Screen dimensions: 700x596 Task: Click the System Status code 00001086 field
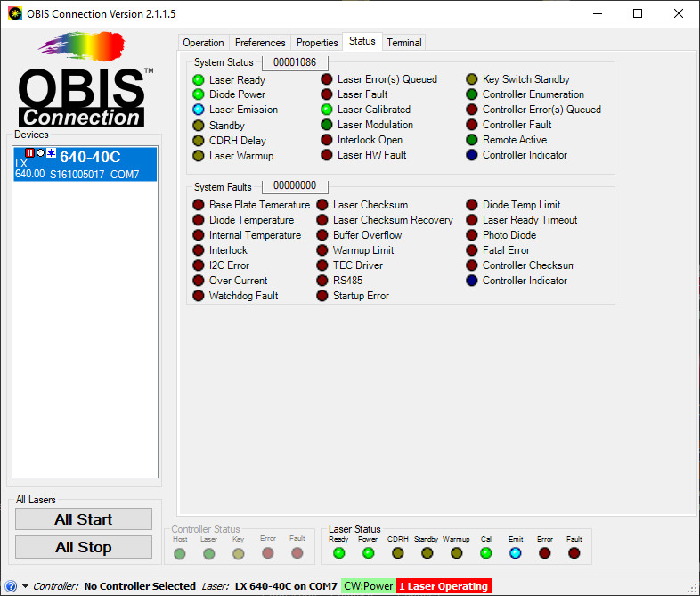[x=295, y=62]
